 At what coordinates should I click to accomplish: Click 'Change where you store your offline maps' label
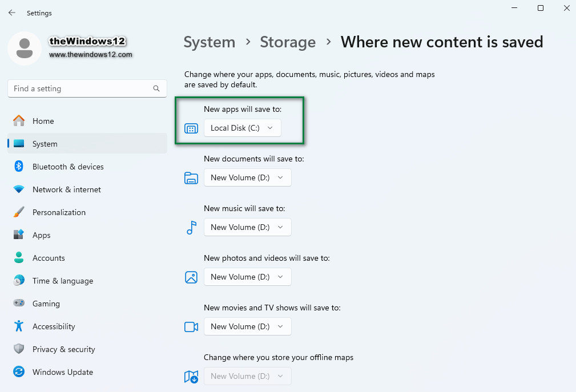279,357
